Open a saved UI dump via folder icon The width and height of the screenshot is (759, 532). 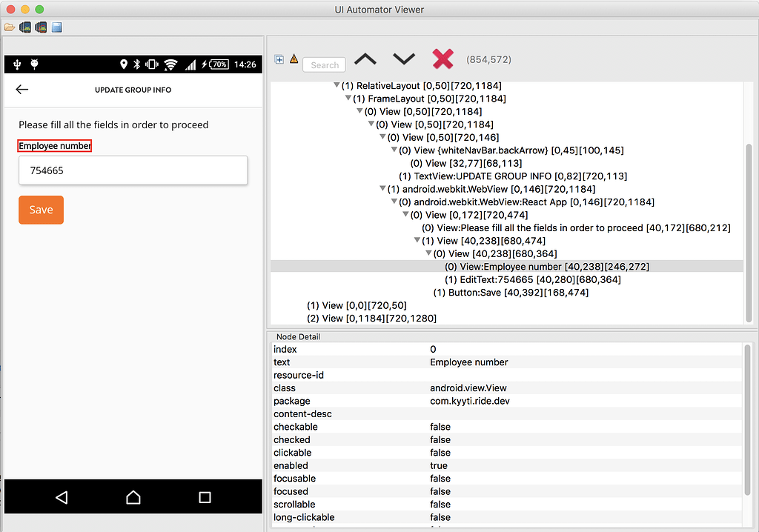coord(9,26)
